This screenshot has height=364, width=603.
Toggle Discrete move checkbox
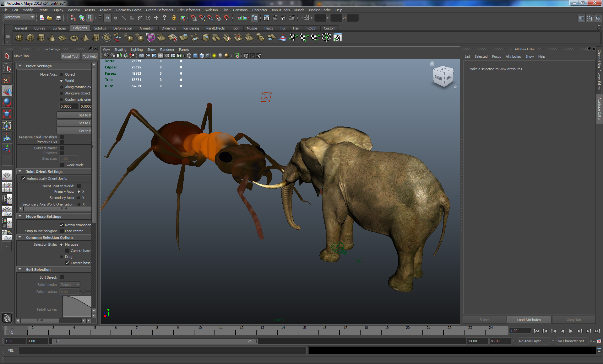tap(62, 148)
